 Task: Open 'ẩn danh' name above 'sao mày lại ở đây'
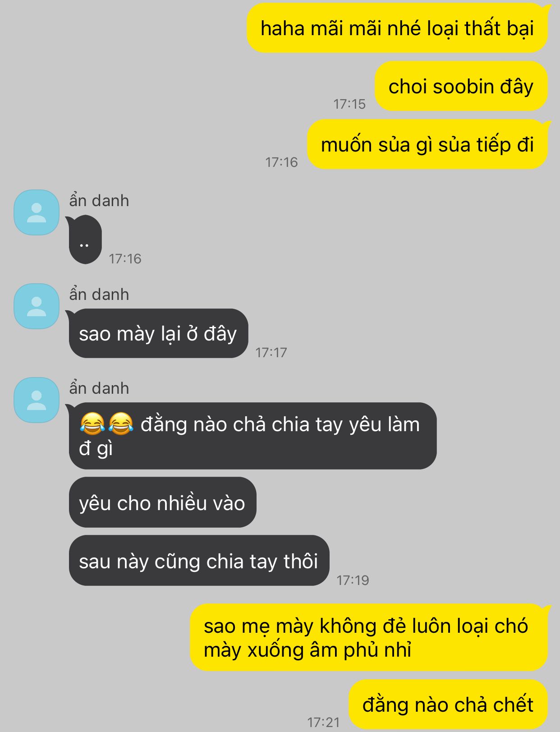99,295
